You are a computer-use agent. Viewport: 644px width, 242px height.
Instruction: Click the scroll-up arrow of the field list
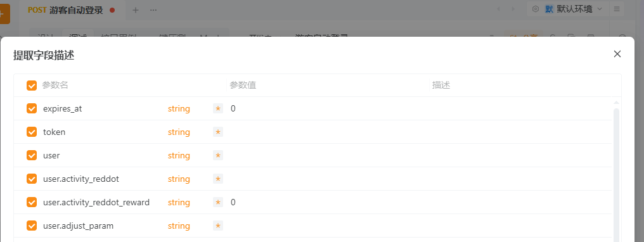(616, 102)
